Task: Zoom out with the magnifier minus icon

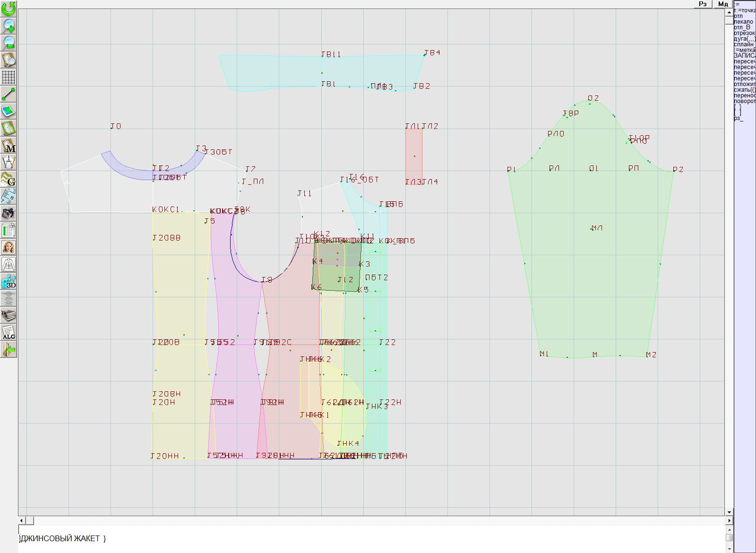Action: click(x=9, y=43)
